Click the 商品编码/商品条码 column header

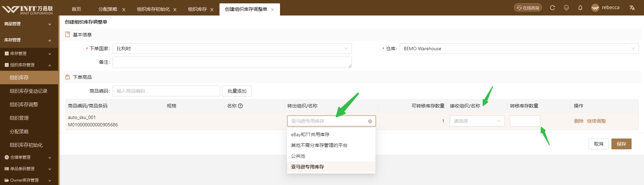tap(88, 106)
